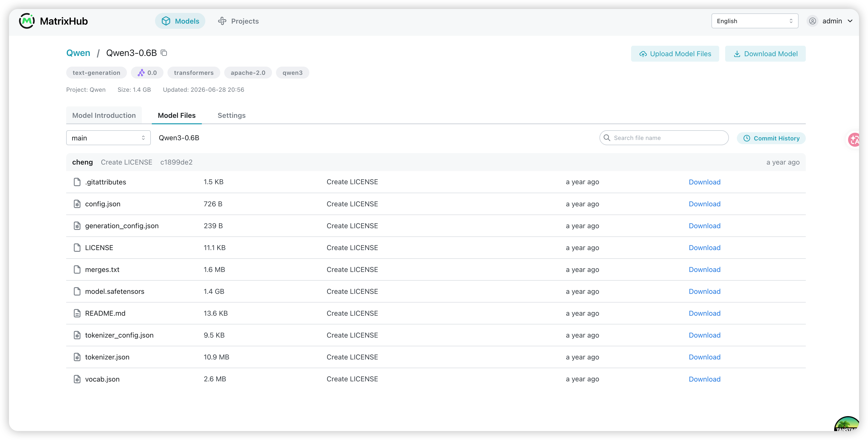Open the README.md file name
Image resolution: width=868 pixels, height=440 pixels.
[105, 313]
